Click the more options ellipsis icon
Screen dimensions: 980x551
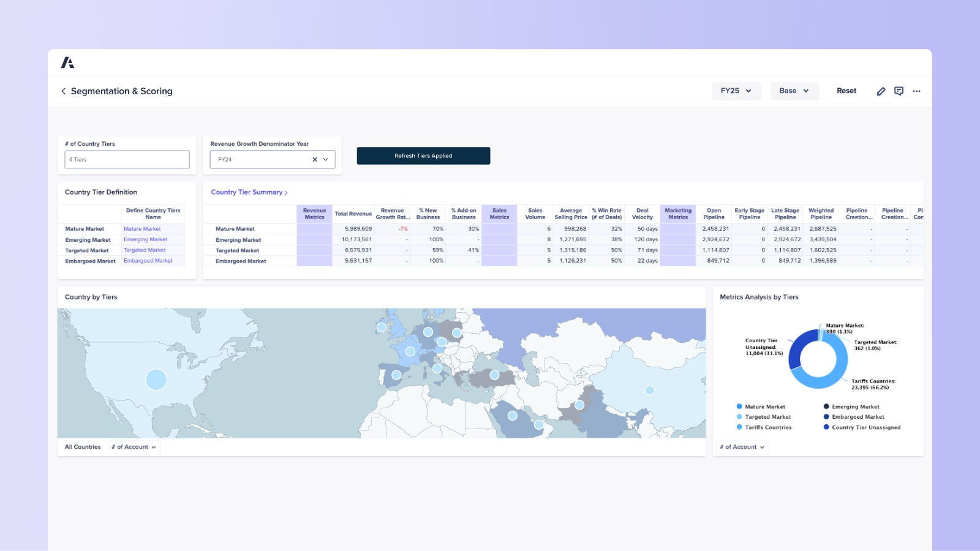tap(917, 91)
